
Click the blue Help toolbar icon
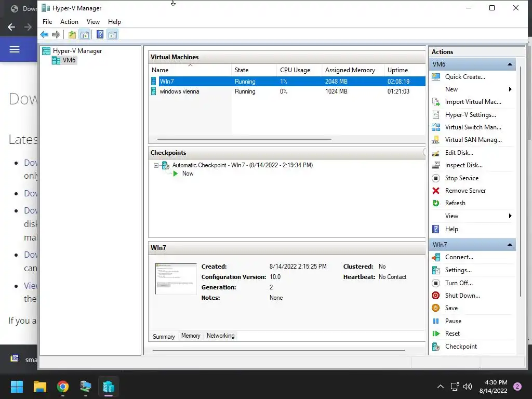click(100, 34)
